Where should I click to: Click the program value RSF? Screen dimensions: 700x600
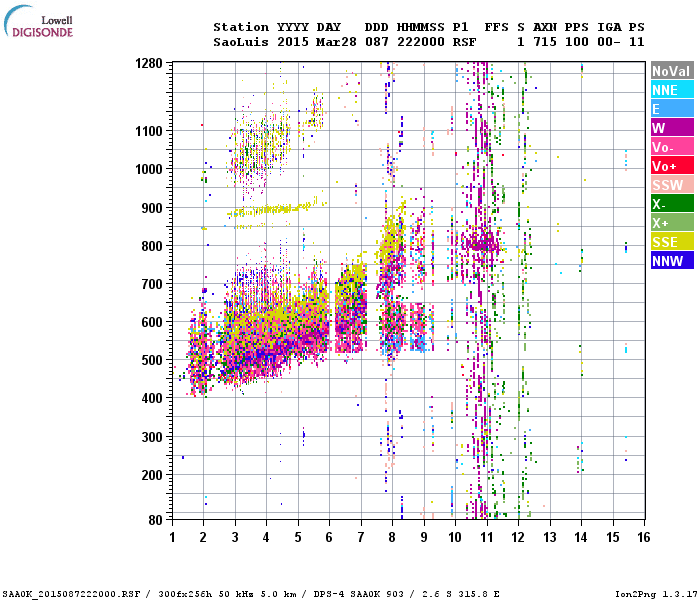pyautogui.click(x=464, y=42)
